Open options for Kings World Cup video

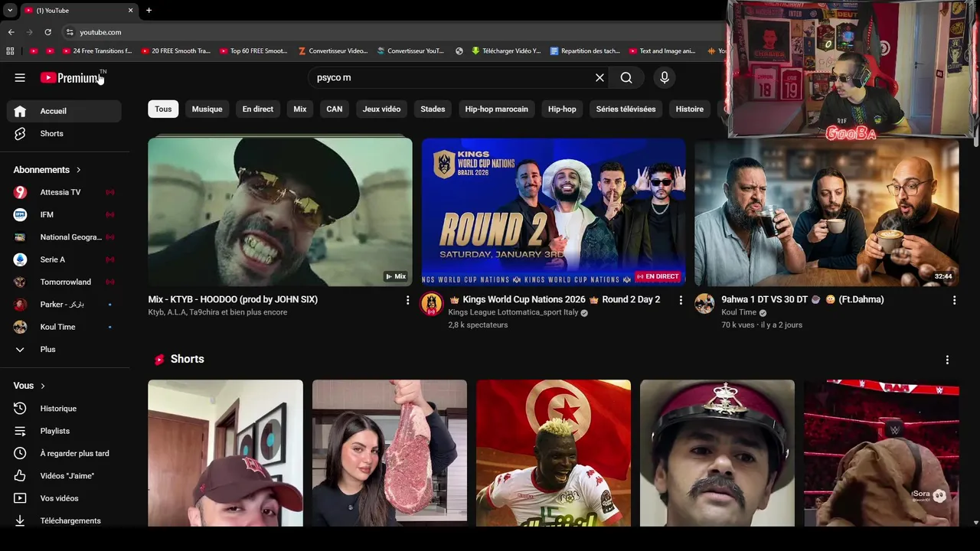pyautogui.click(x=681, y=300)
